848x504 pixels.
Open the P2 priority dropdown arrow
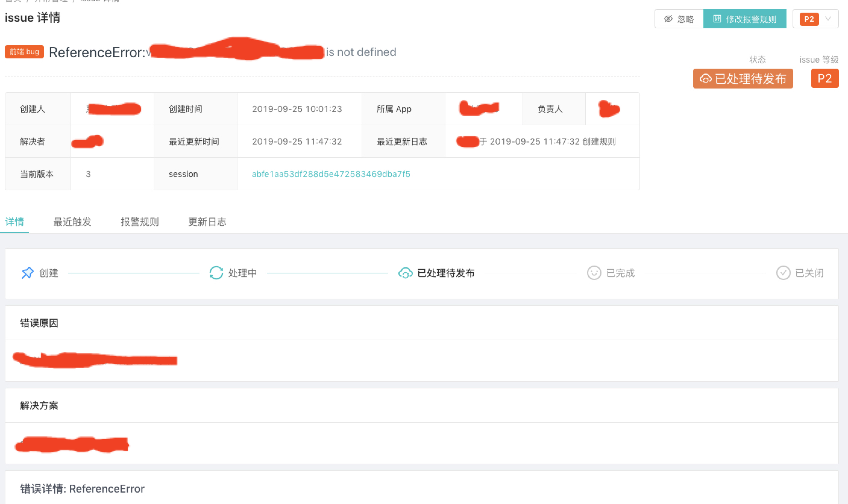pos(828,19)
